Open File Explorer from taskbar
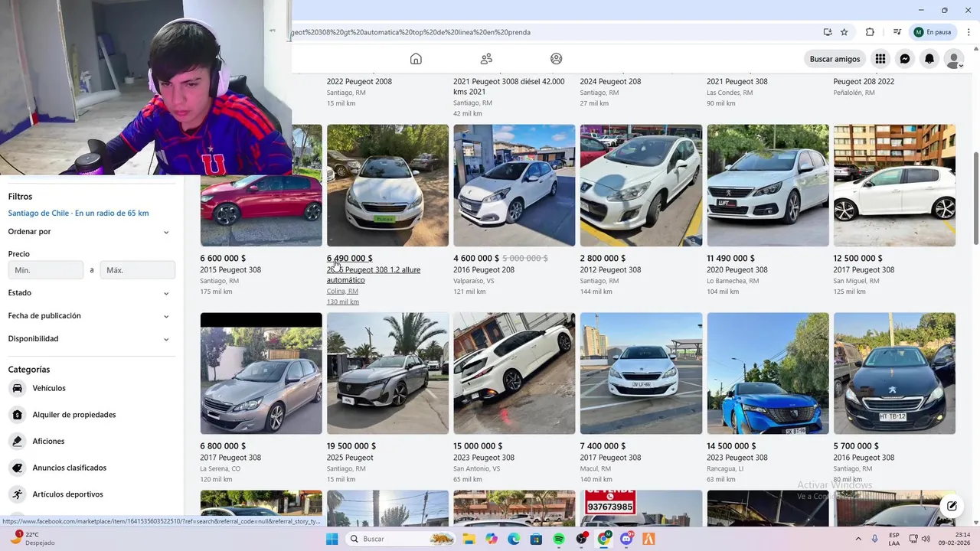The image size is (980, 551). [469, 539]
